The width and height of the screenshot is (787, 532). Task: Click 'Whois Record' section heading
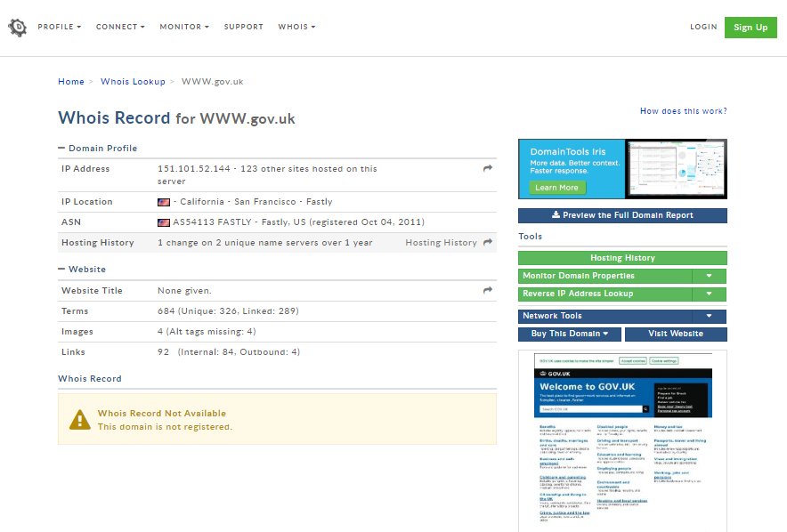click(90, 379)
